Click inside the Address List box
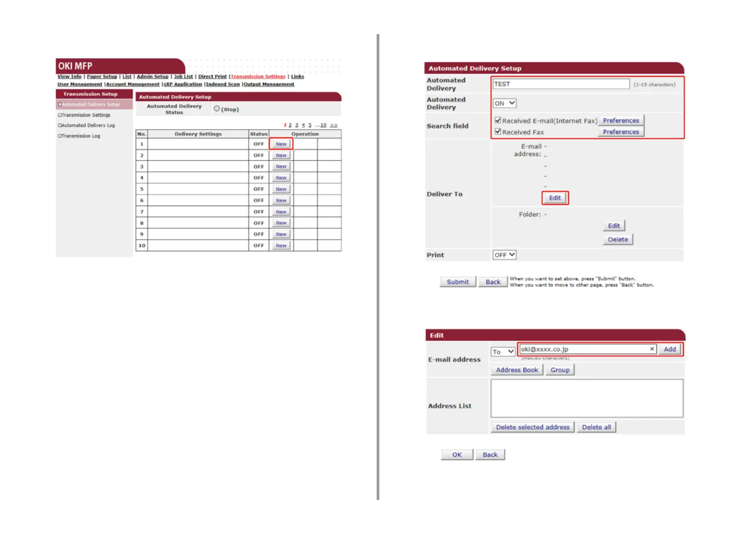The height and width of the screenshot is (534, 756). pos(587,398)
